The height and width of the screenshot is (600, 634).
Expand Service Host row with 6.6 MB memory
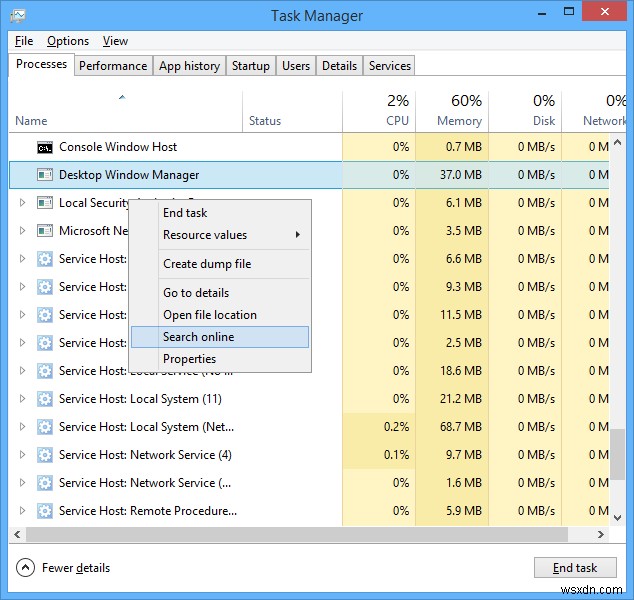pos(23,258)
